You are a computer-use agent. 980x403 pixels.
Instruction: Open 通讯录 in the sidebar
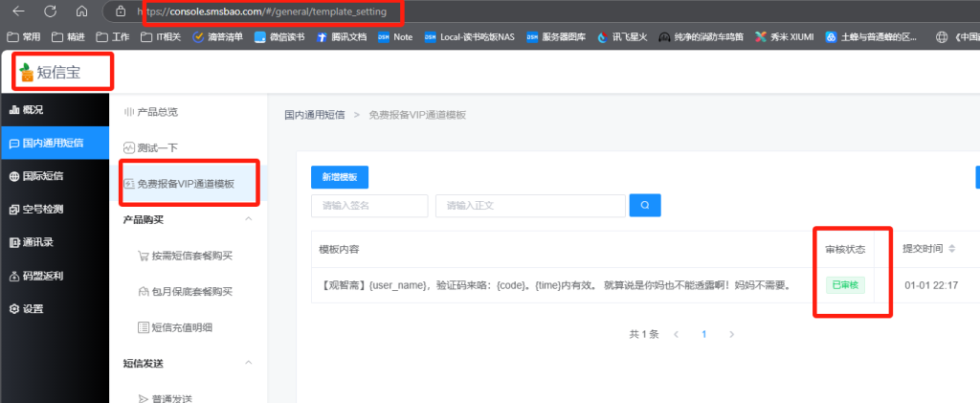55,242
